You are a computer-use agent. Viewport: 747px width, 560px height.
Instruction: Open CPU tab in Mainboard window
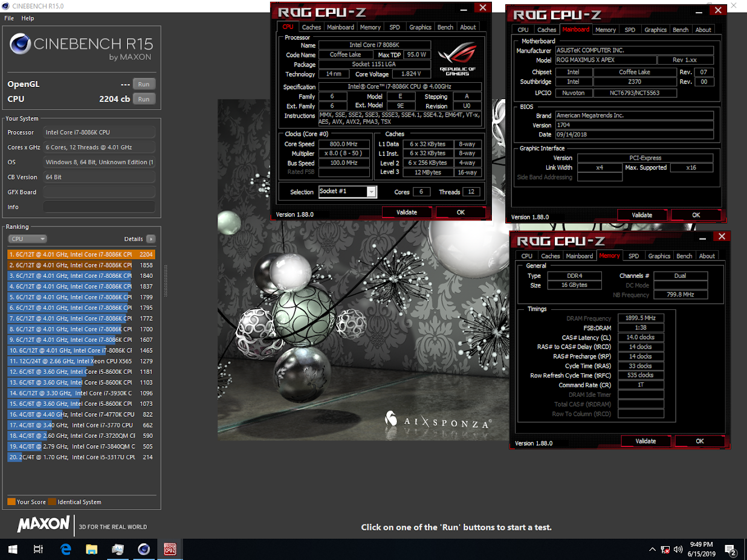click(523, 29)
